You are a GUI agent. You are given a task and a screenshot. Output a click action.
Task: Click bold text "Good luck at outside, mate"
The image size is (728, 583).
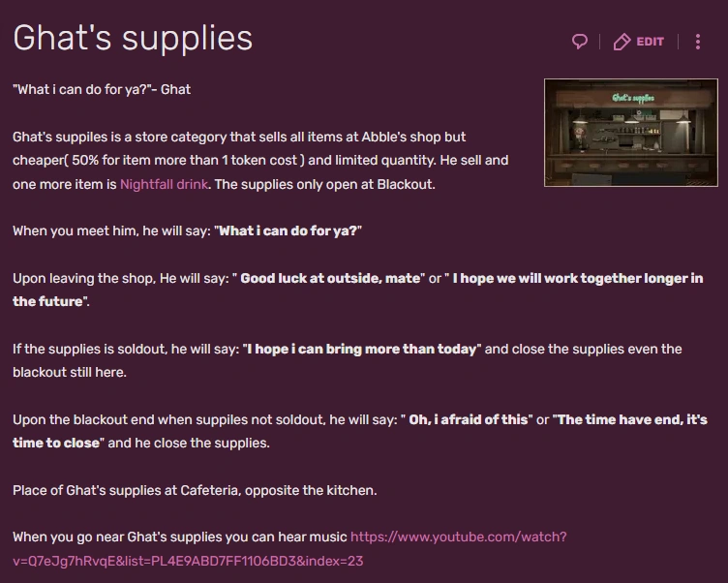pos(330,278)
